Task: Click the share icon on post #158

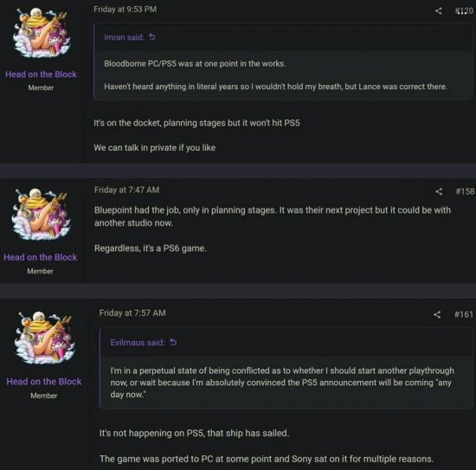Action: click(x=439, y=191)
